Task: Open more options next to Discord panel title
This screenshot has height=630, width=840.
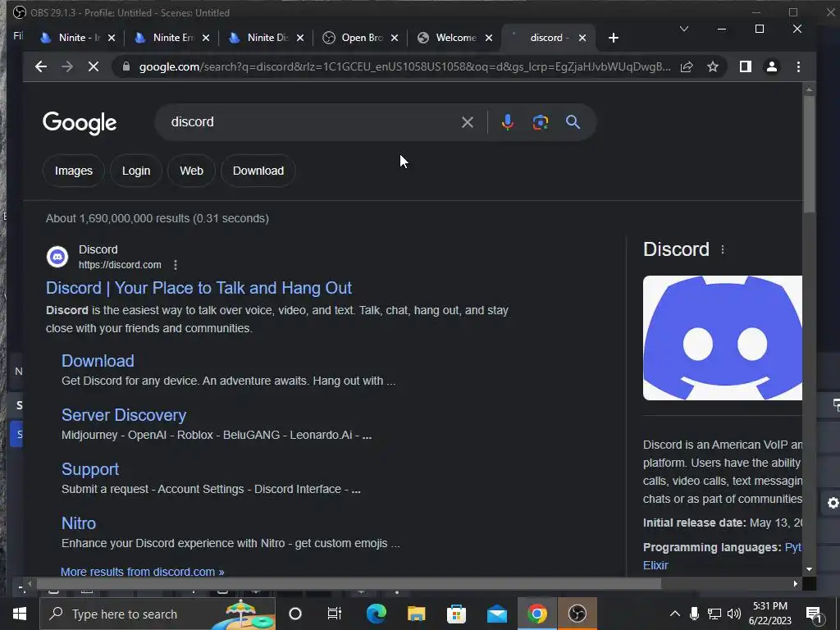Action: point(723,249)
